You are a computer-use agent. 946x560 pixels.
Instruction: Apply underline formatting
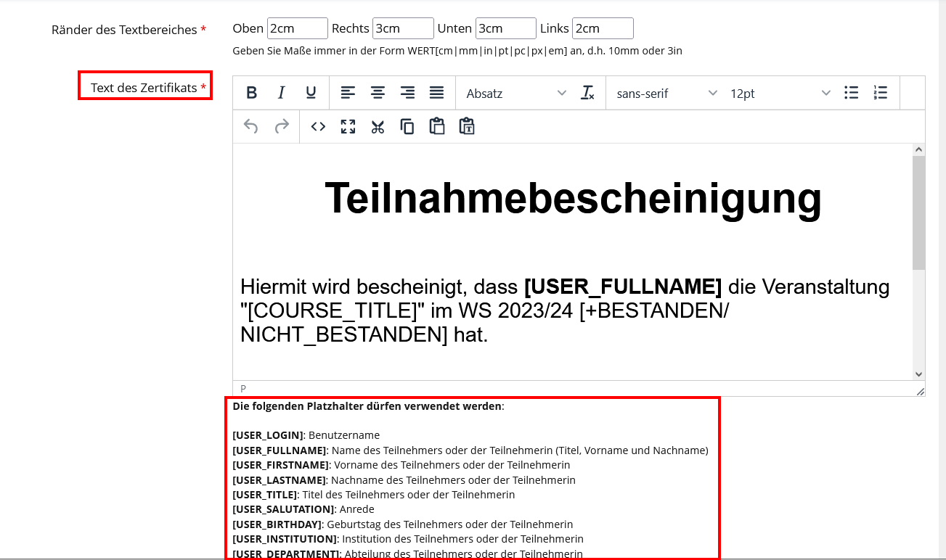point(311,93)
